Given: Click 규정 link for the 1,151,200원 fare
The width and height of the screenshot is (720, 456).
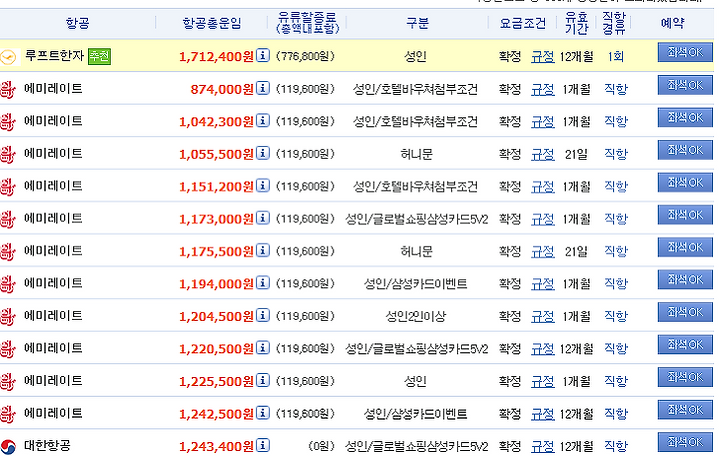Looking at the screenshot, I should click(543, 187).
